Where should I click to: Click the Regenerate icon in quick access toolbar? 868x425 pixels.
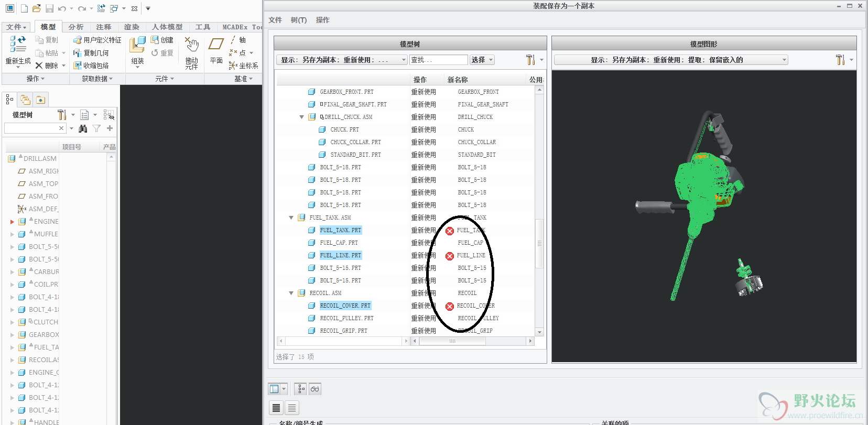pos(101,8)
